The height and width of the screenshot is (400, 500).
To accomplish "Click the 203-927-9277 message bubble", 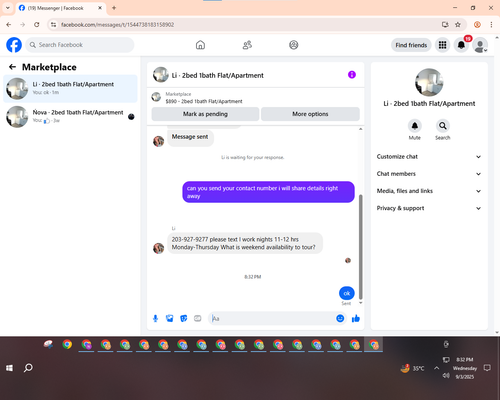I will (x=245, y=243).
